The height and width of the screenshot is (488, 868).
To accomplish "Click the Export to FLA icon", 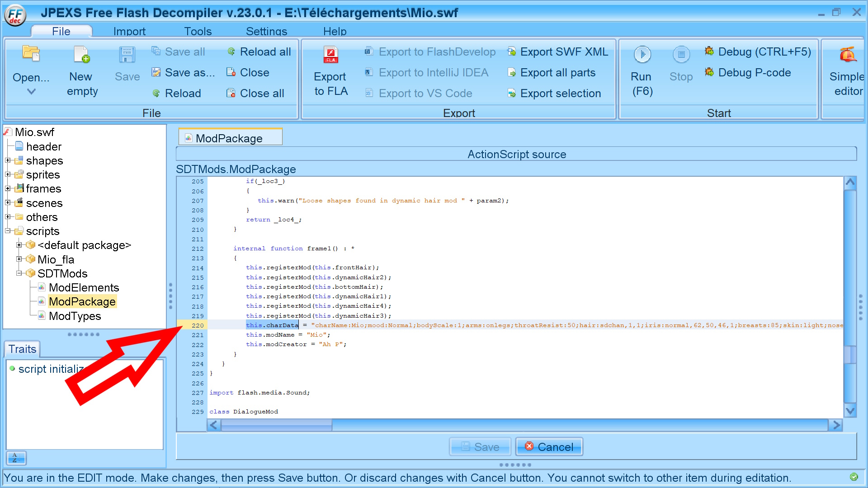I will pos(330,55).
